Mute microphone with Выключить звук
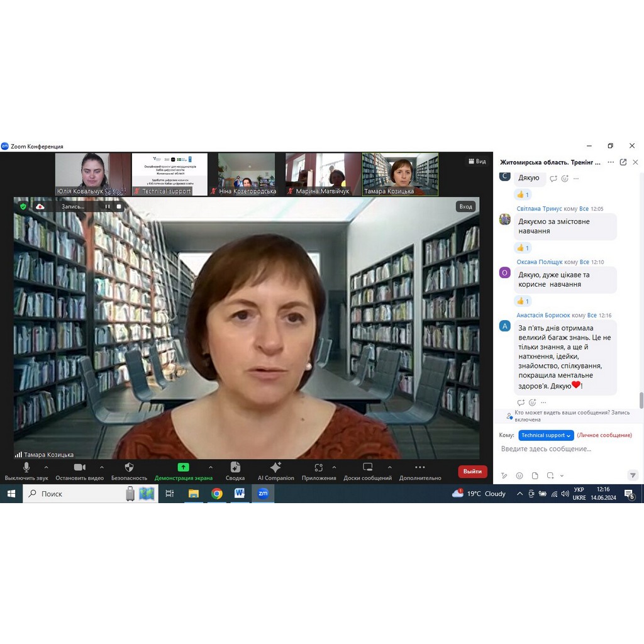This screenshot has height=644, width=644. point(26,471)
